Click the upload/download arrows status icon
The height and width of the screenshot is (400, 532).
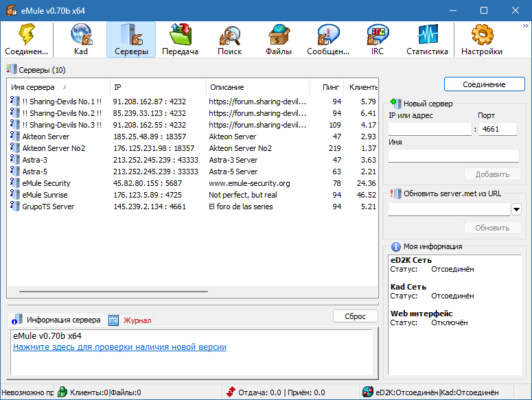click(x=231, y=392)
